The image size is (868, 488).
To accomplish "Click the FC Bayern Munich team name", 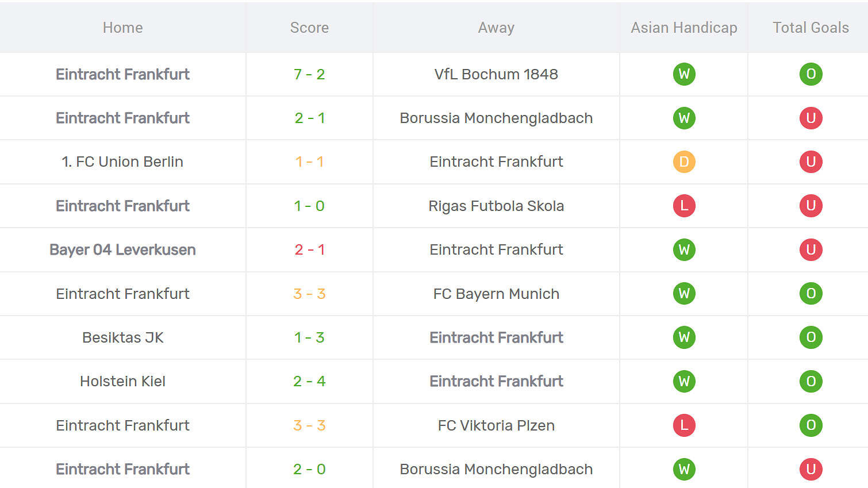I will click(496, 294).
